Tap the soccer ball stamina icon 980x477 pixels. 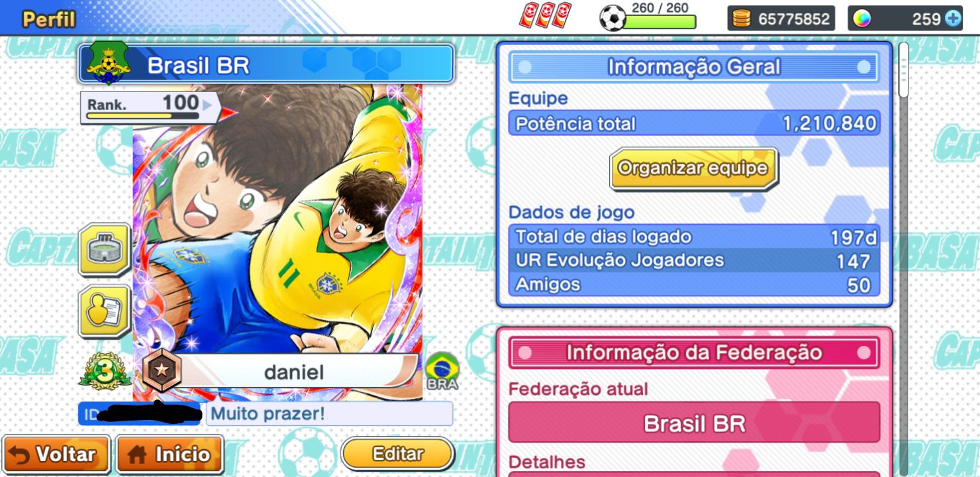click(612, 19)
